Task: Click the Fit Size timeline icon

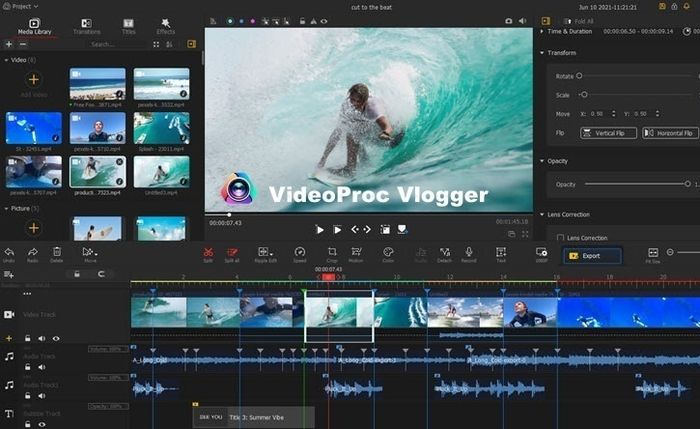Action: point(653,255)
